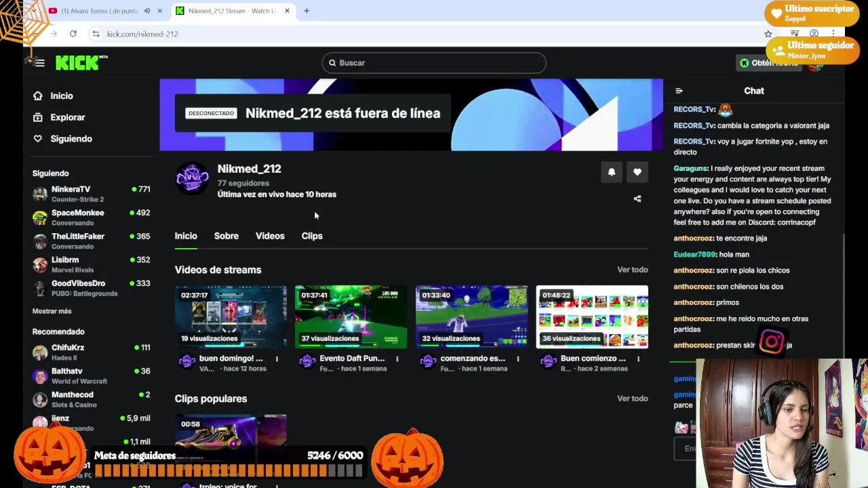This screenshot has width=868, height=488.
Task: Click the ilenz channel in recommended list
Action: (x=91, y=423)
